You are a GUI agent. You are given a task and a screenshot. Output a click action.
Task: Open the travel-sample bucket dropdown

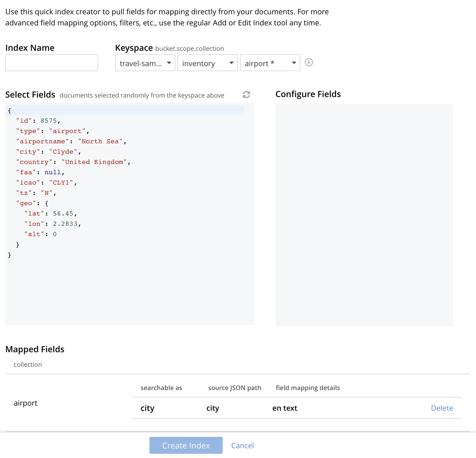[145, 63]
